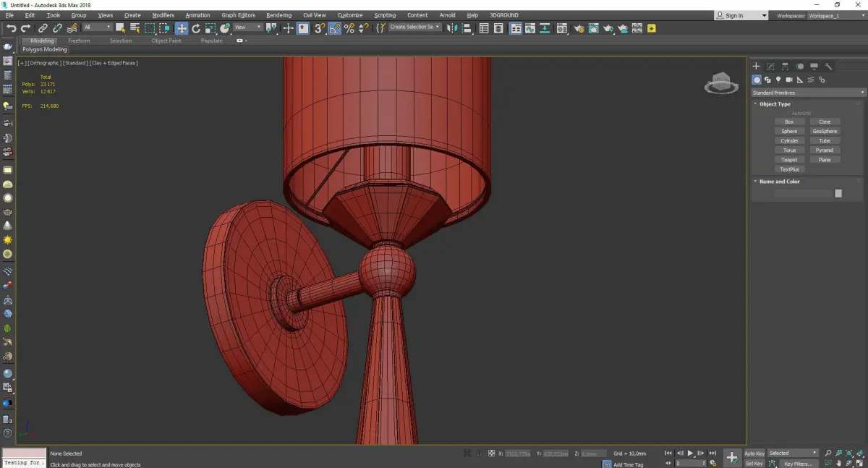Activate Select and Move tool

[182, 28]
